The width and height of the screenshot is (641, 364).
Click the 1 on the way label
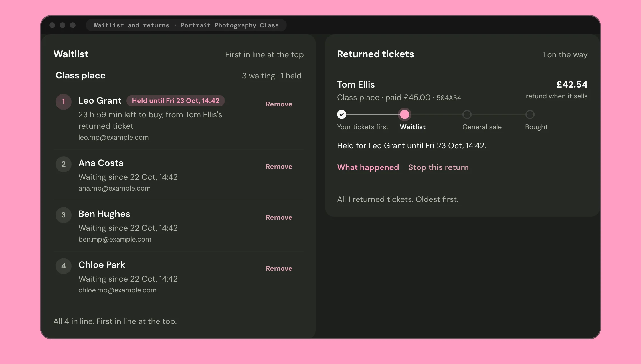[x=565, y=55]
